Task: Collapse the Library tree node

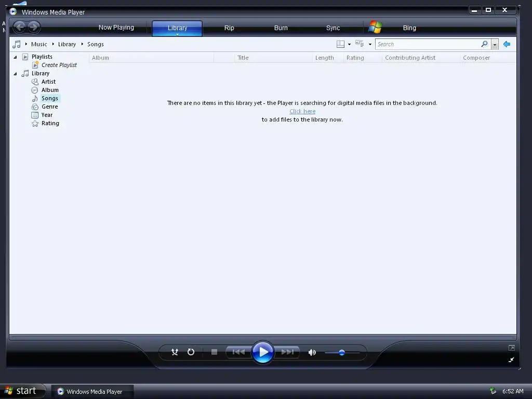Action: (x=15, y=74)
